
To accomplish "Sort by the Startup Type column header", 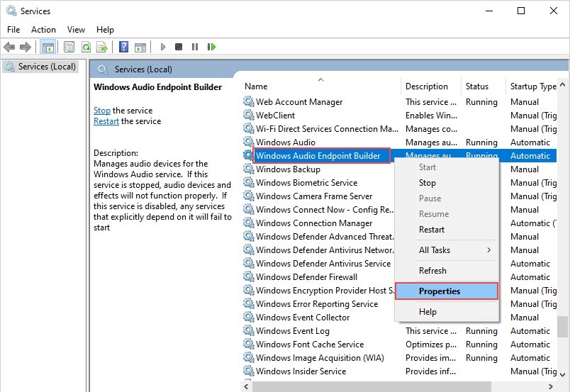I will pos(531,86).
